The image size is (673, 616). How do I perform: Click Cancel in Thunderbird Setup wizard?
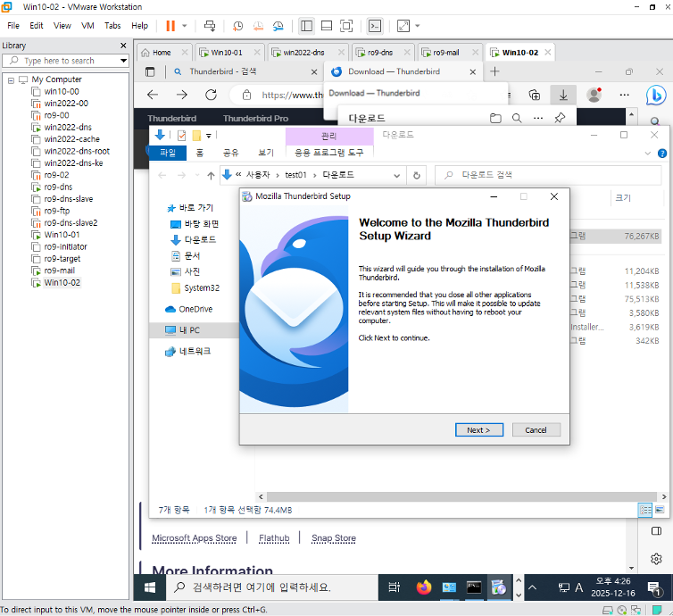click(x=536, y=430)
